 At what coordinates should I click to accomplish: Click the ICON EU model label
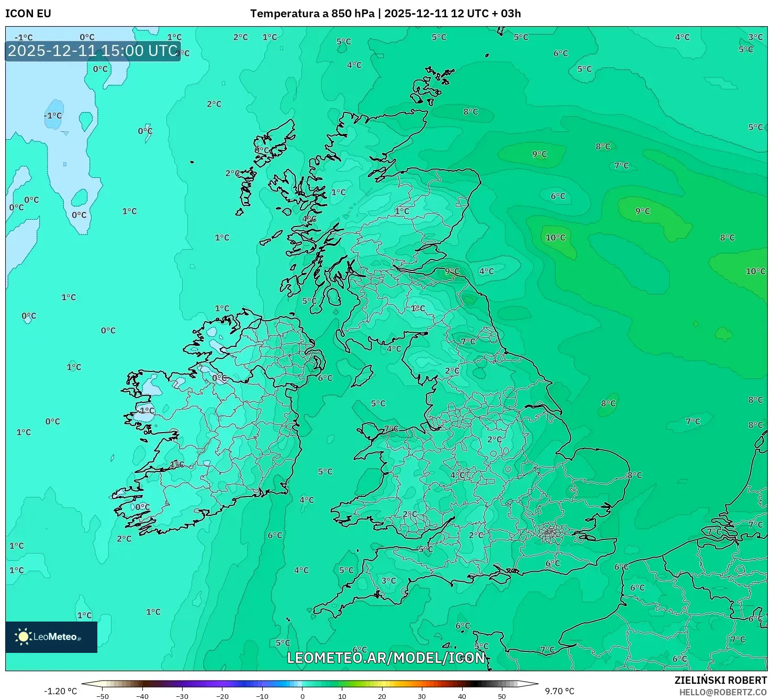click(27, 14)
